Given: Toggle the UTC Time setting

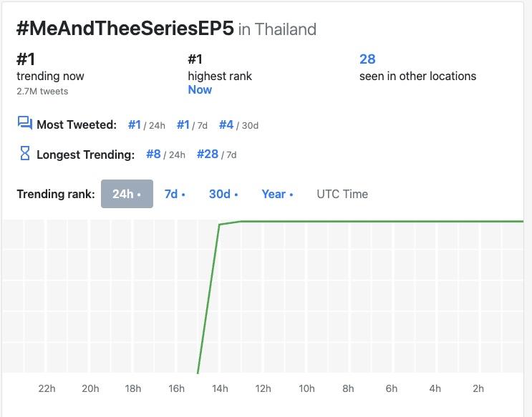Looking at the screenshot, I should click(x=342, y=194).
